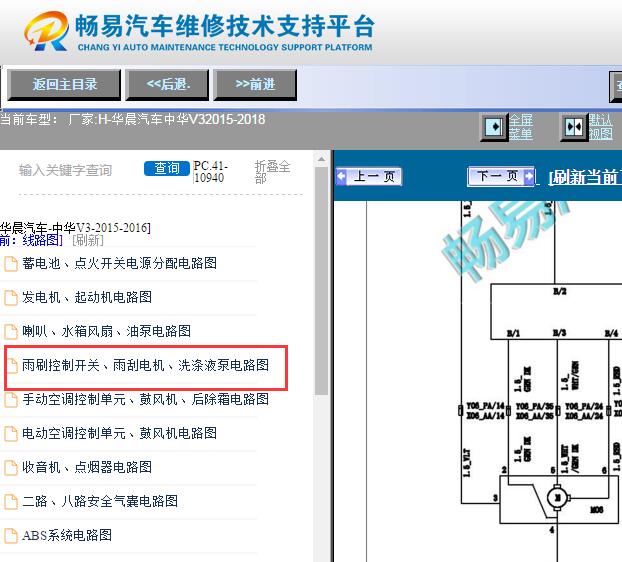Click the 默认视图 default view icon

[x=574, y=127]
